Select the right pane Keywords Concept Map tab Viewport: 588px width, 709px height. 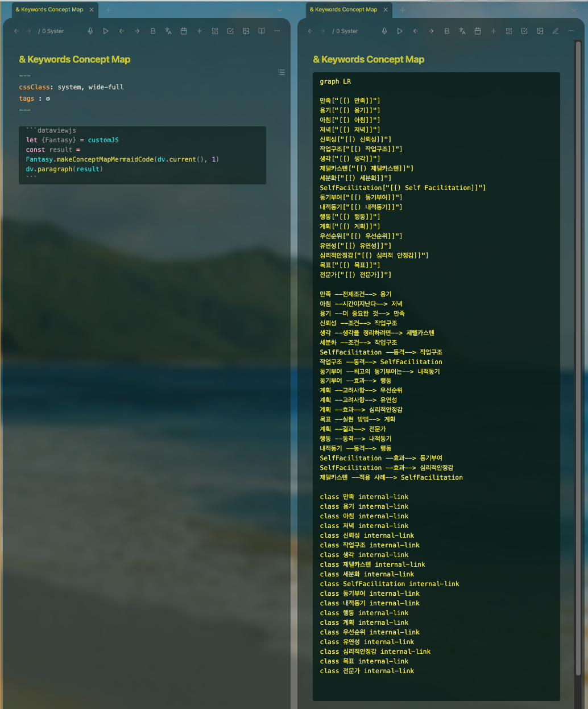343,10
